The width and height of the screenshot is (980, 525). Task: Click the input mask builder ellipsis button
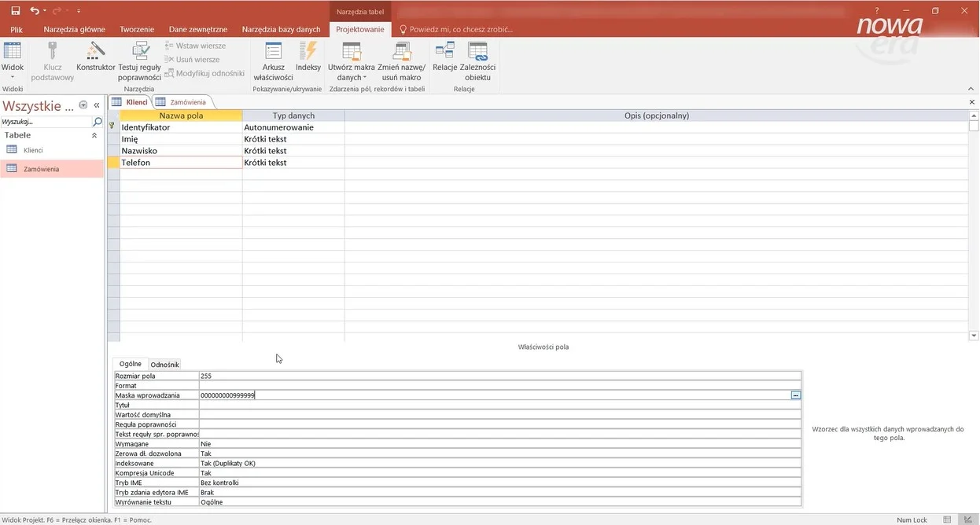pos(796,395)
